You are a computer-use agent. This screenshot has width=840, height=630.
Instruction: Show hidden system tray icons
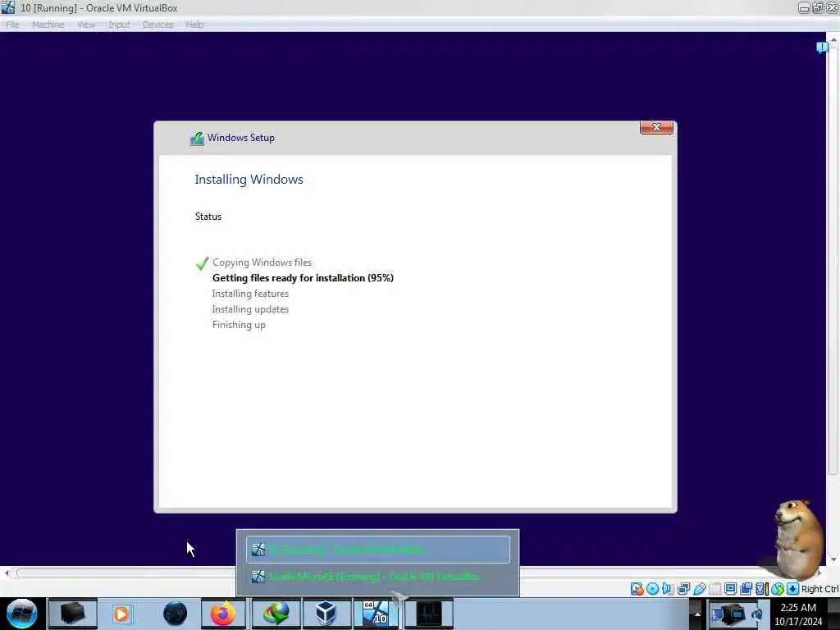[x=697, y=614]
